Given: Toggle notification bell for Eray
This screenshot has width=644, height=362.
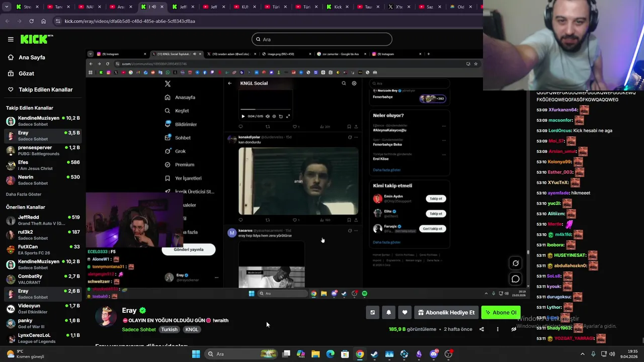Looking at the screenshot, I should pyautogui.click(x=388, y=313).
